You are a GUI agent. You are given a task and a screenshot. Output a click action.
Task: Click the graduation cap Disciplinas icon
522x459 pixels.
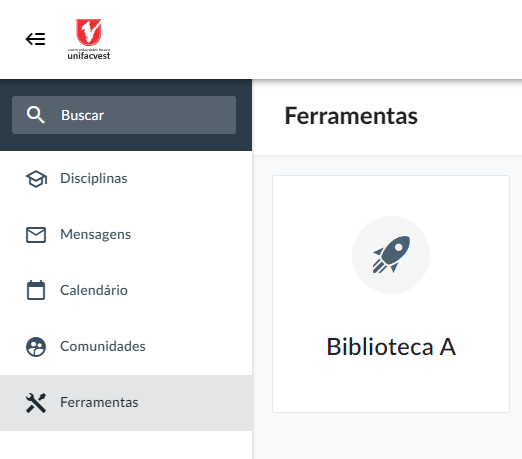click(x=36, y=179)
